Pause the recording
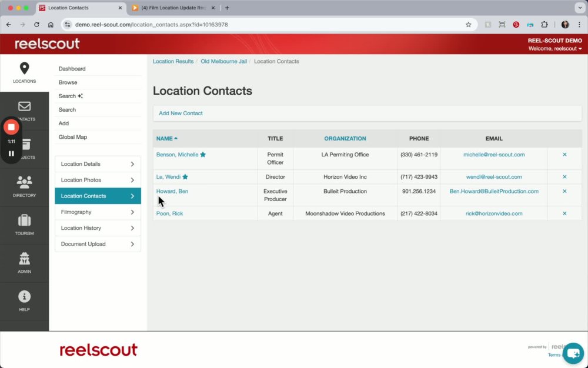 (11, 153)
